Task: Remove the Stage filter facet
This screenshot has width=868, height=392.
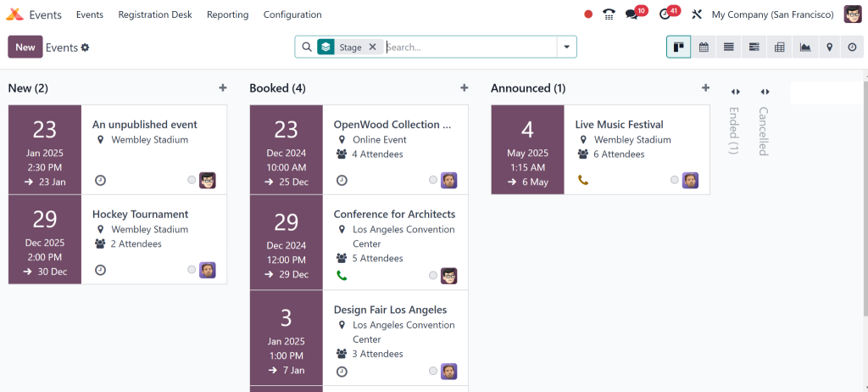Action: coord(373,48)
